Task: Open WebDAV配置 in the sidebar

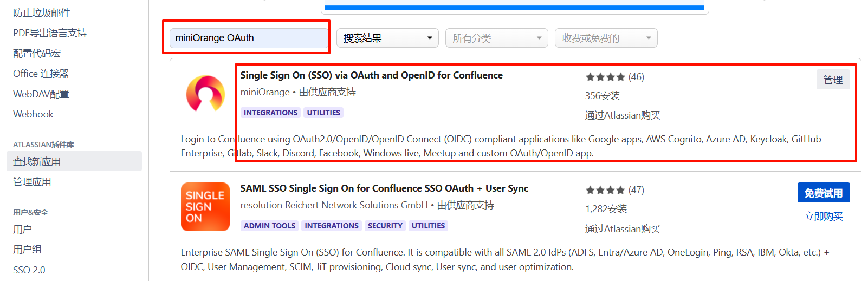Action: click(41, 94)
